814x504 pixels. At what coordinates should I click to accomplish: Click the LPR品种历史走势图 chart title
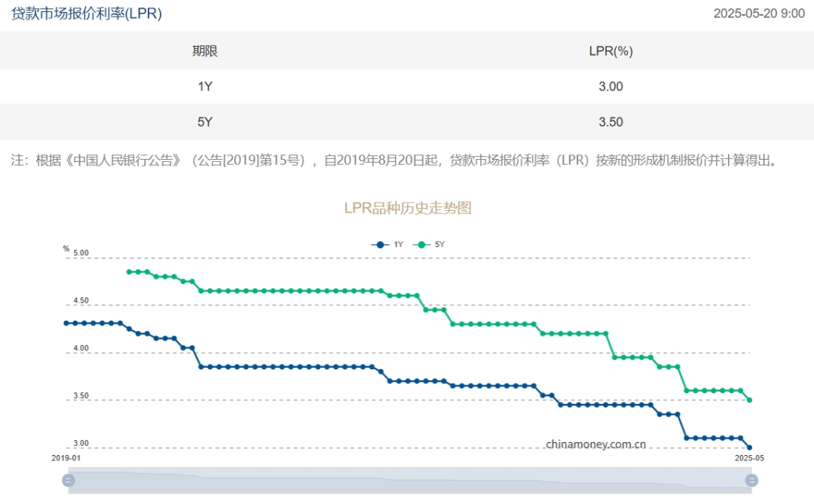[408, 208]
